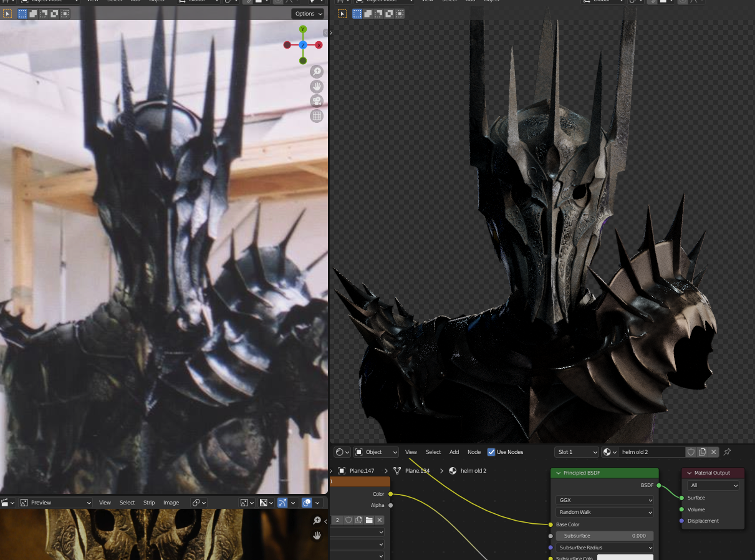Viewport: 755px width, 560px height.
Task: Click the green Y axis on the navigation gizmo
Action: coord(303,29)
